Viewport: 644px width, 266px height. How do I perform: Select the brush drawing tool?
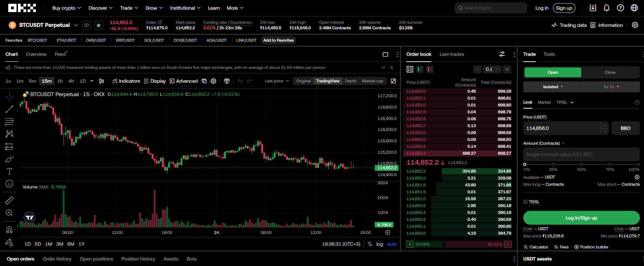(9, 159)
